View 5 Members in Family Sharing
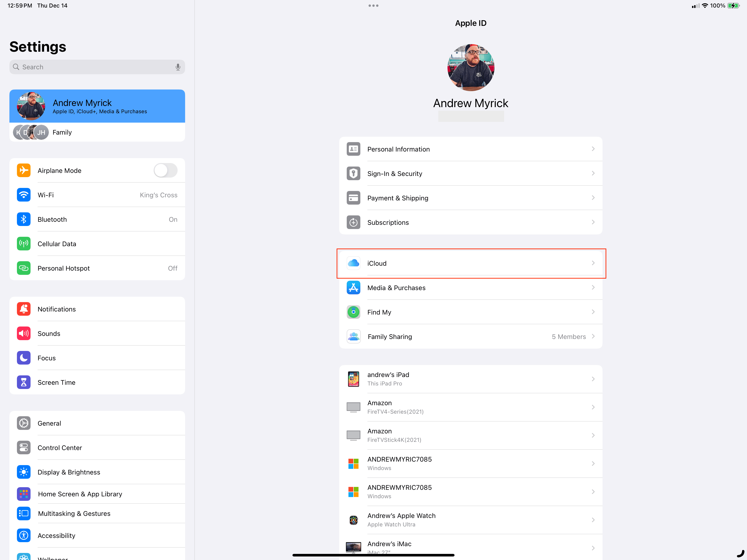Image resolution: width=747 pixels, height=560 pixels. pyautogui.click(x=569, y=336)
